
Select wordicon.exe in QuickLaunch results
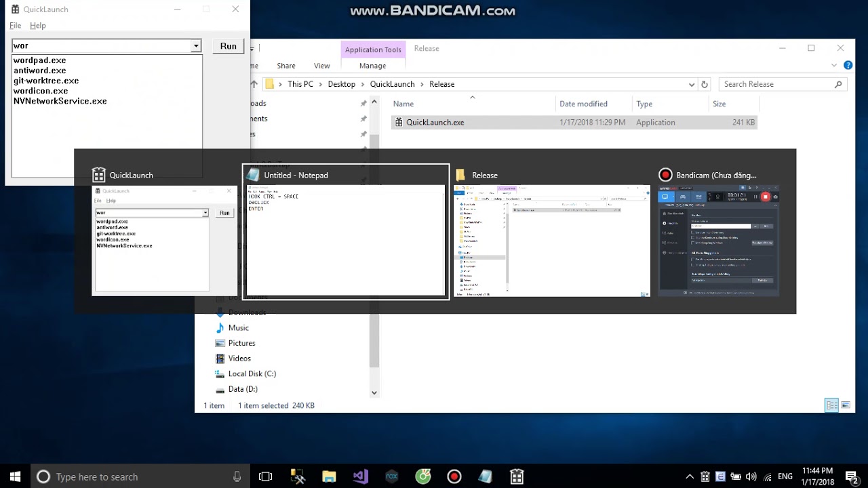click(41, 91)
